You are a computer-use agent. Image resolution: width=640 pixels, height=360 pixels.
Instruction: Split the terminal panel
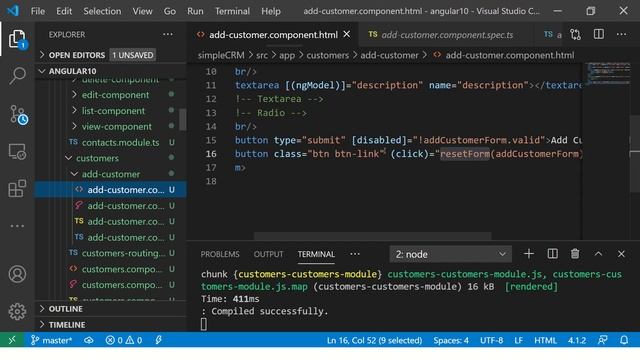click(552, 254)
